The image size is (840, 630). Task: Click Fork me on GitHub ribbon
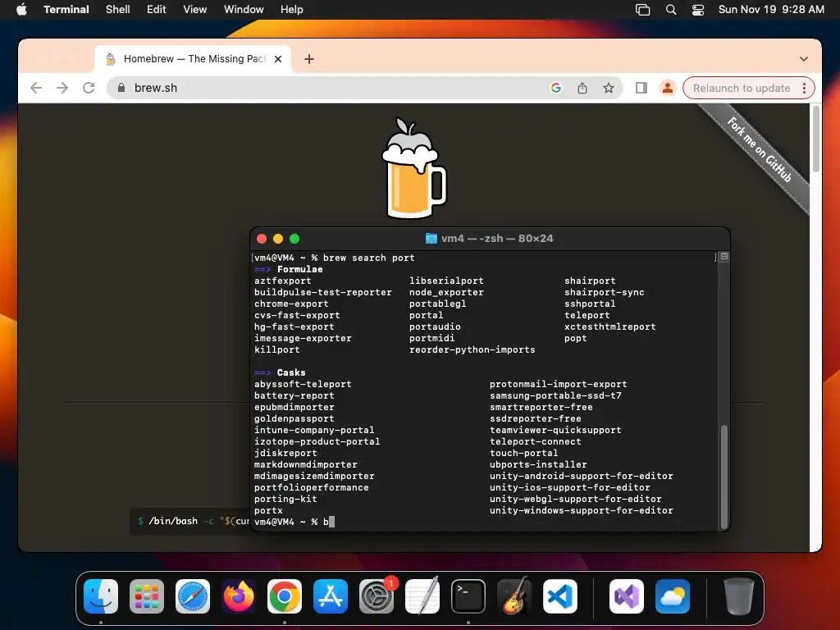point(759,150)
